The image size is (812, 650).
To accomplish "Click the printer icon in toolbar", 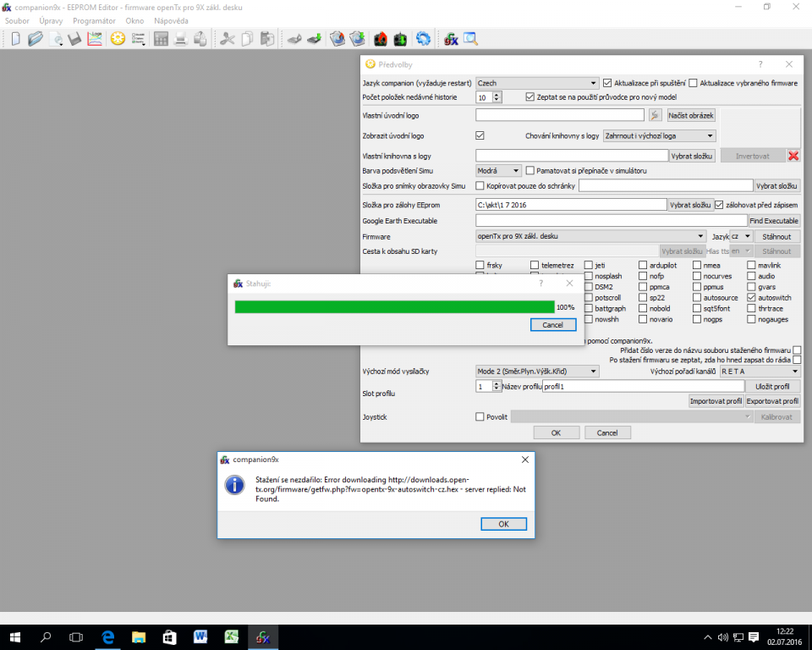I will pos(180,39).
